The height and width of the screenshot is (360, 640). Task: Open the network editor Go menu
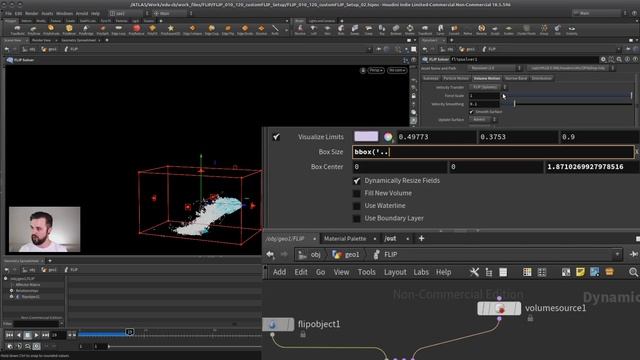[320, 272]
